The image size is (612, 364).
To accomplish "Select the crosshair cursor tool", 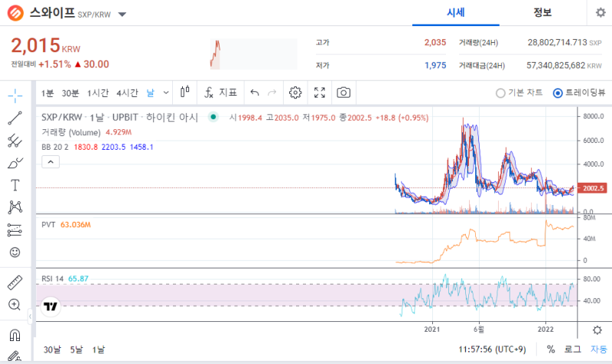I will pos(15,96).
